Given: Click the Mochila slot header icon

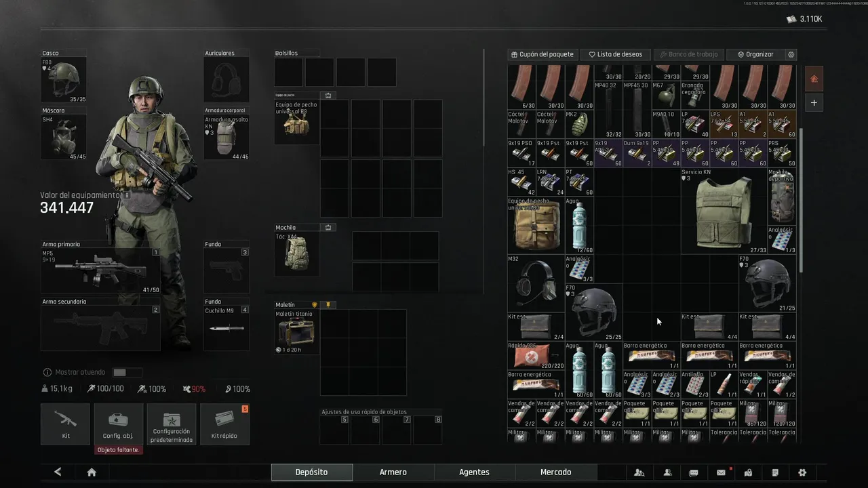Looking at the screenshot, I should click(328, 228).
